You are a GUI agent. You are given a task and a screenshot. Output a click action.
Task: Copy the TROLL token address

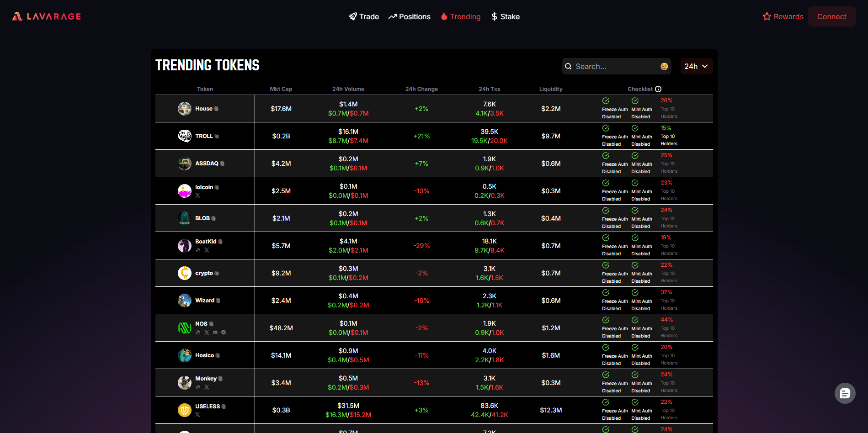217,136
